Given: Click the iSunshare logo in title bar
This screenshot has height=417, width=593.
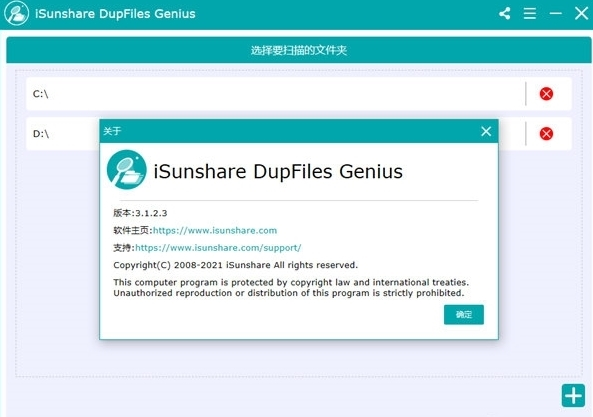Looking at the screenshot, I should 16,14.
